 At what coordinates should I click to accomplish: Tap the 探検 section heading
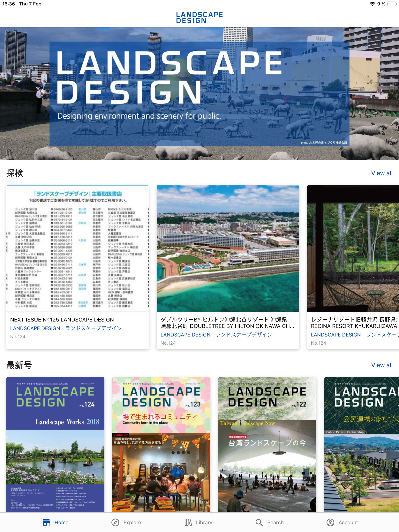pyautogui.click(x=15, y=173)
